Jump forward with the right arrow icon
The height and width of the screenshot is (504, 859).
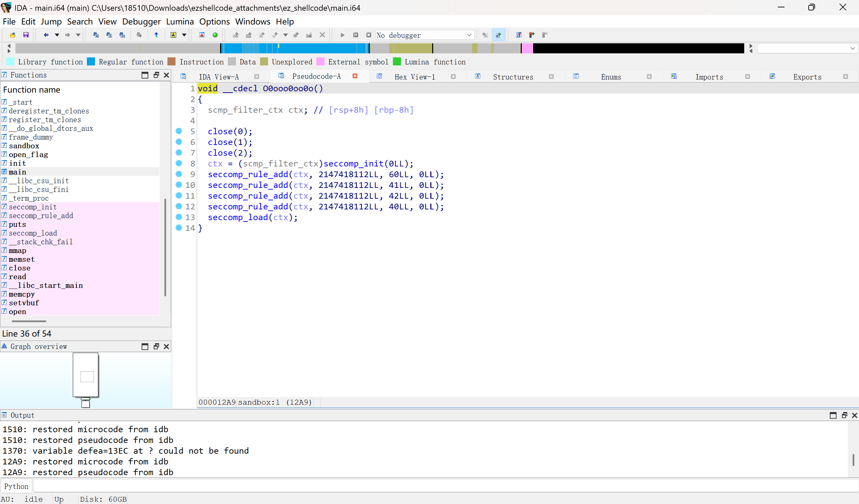67,35
